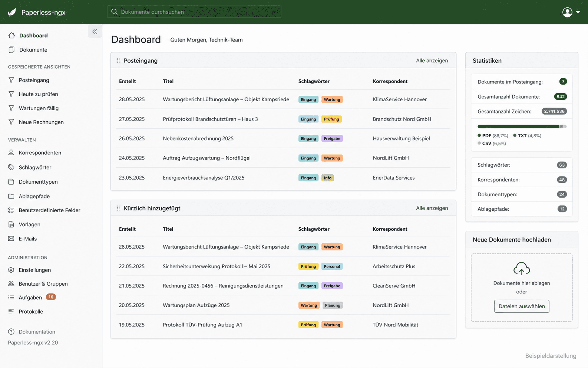This screenshot has width=588, height=368.
Task: Click the Dokumenttypen icon
Action: click(11, 182)
